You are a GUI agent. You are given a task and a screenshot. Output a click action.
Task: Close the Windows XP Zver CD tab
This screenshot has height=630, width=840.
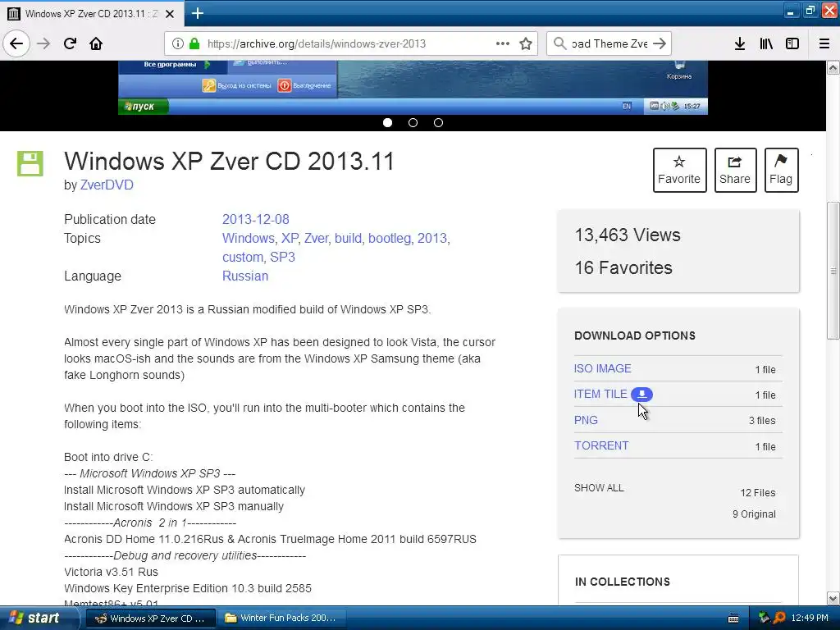170,14
